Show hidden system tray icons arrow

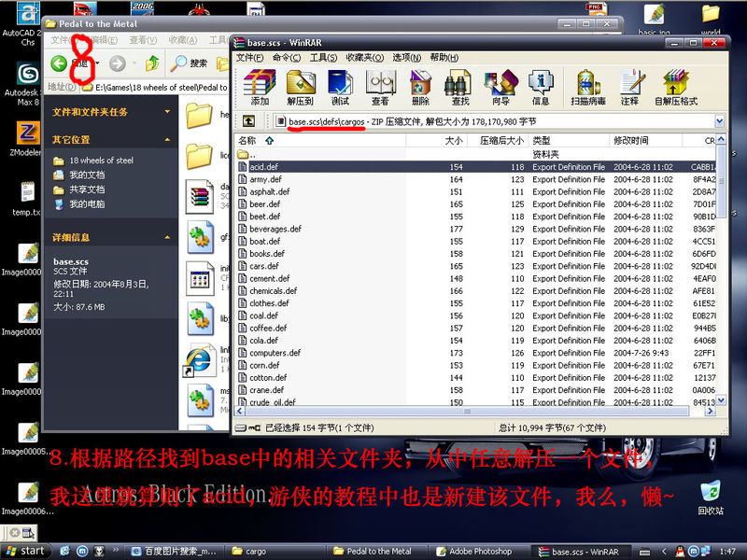664,551
